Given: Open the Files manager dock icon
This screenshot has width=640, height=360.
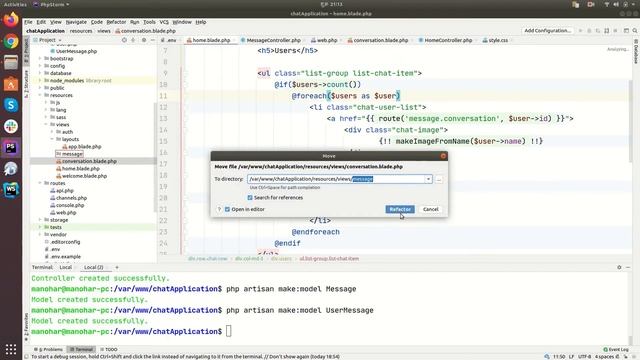Looking at the screenshot, I should (x=11, y=62).
